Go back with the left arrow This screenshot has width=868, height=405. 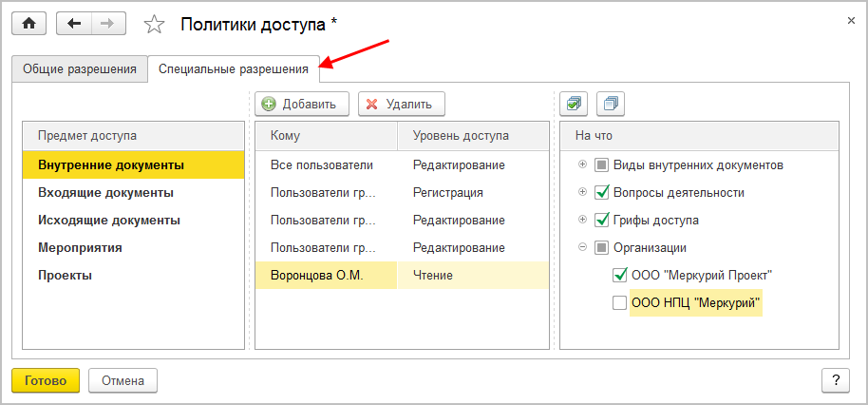click(x=75, y=23)
